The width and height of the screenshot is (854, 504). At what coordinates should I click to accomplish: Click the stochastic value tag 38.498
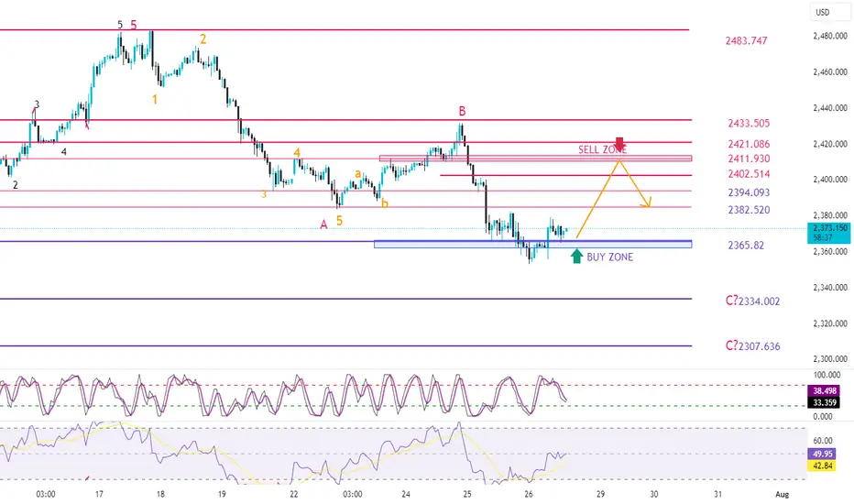(825, 391)
